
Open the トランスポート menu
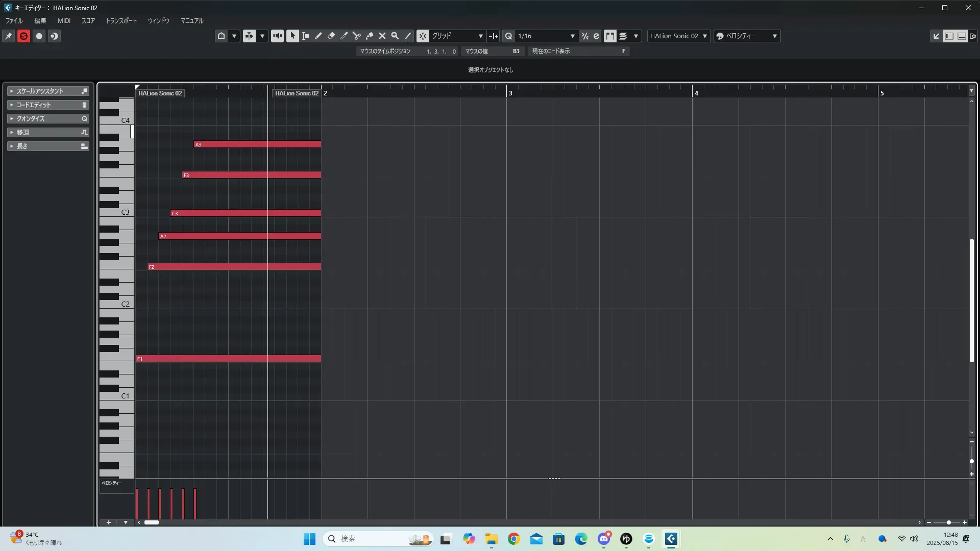coord(121,20)
